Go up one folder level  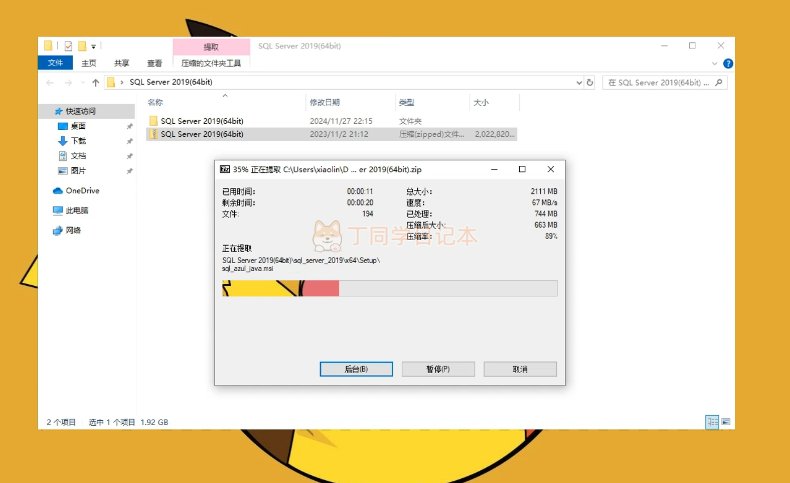[x=95, y=83]
